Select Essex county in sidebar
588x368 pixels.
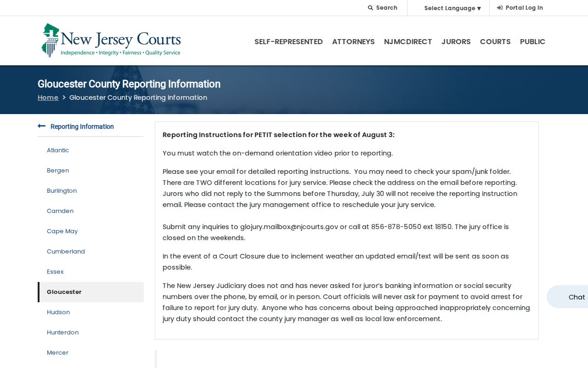click(55, 272)
